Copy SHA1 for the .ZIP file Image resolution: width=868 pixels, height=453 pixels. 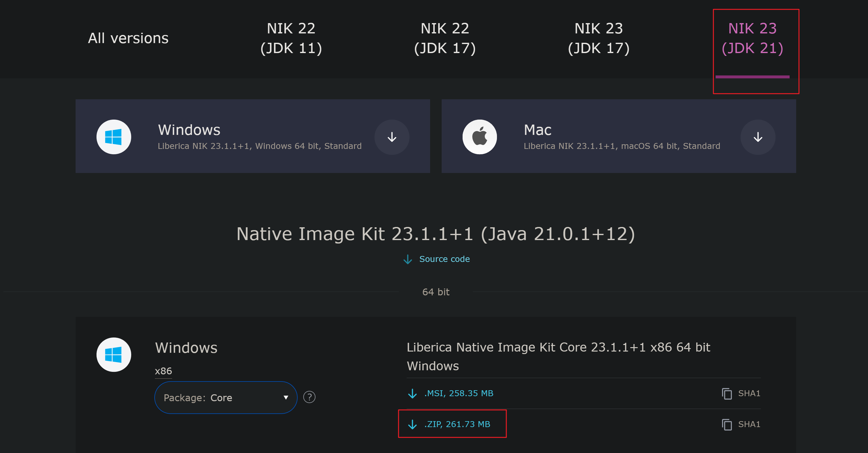tap(749, 424)
